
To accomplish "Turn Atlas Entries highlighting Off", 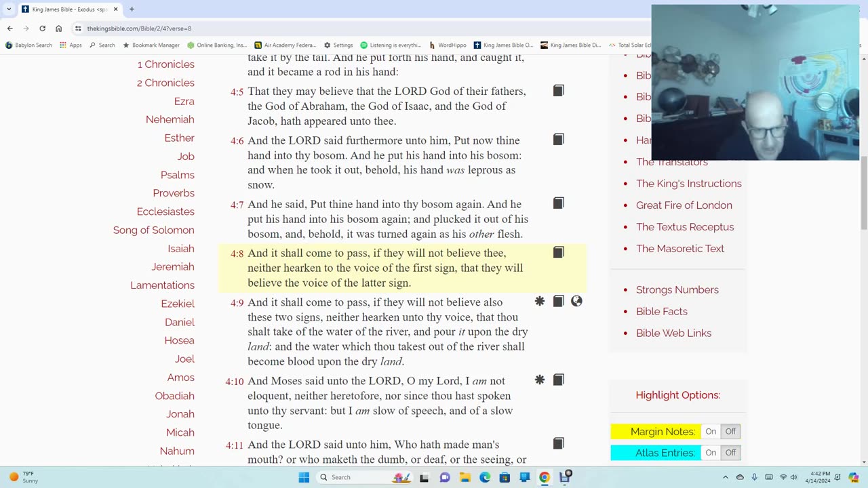I will click(x=730, y=453).
